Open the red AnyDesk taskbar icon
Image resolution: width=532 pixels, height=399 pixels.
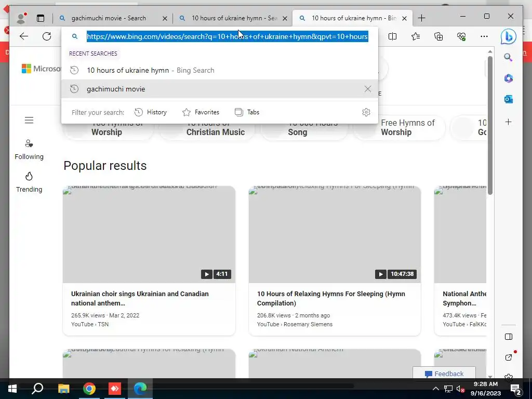click(115, 389)
